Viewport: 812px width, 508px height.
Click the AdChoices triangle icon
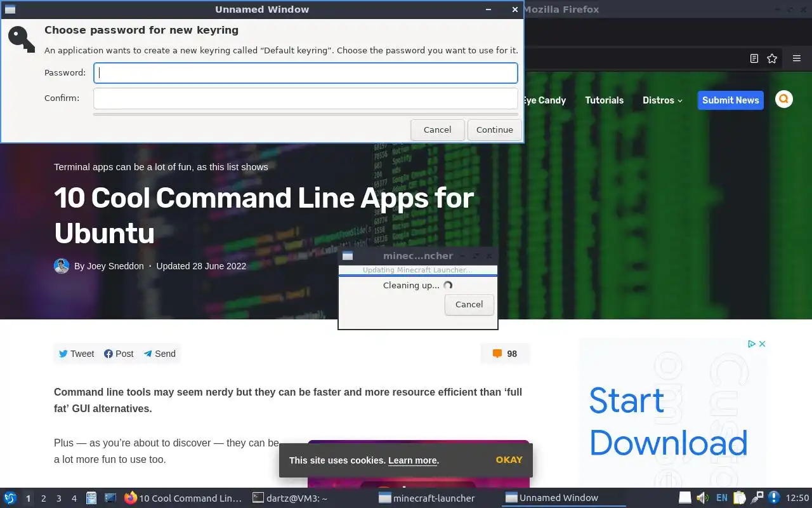pyautogui.click(x=751, y=344)
